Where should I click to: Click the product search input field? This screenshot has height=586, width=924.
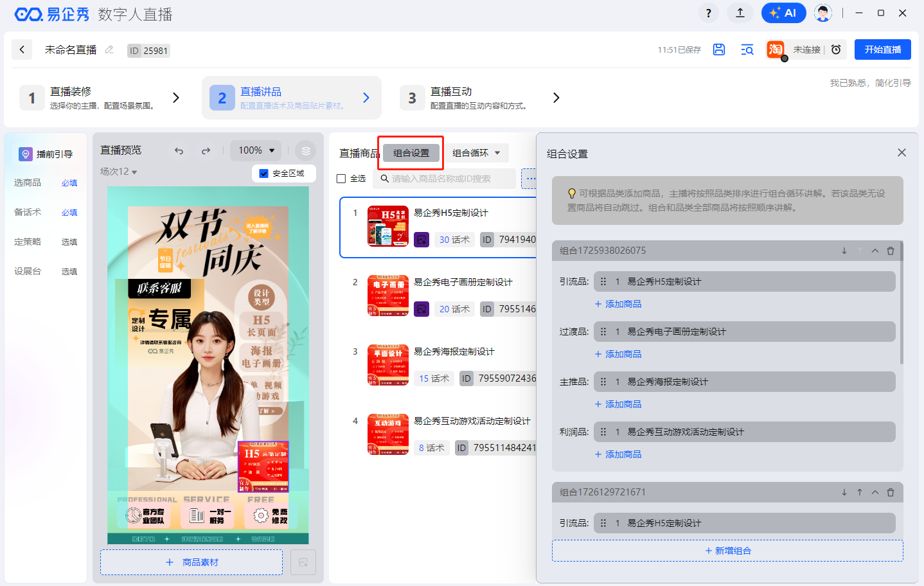pyautogui.click(x=450, y=179)
